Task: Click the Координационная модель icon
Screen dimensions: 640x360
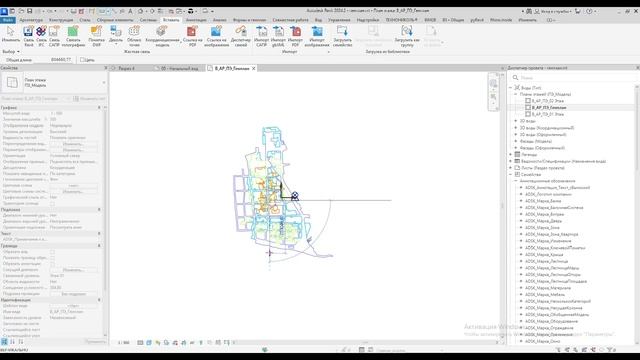Action: pyautogui.click(x=162, y=32)
